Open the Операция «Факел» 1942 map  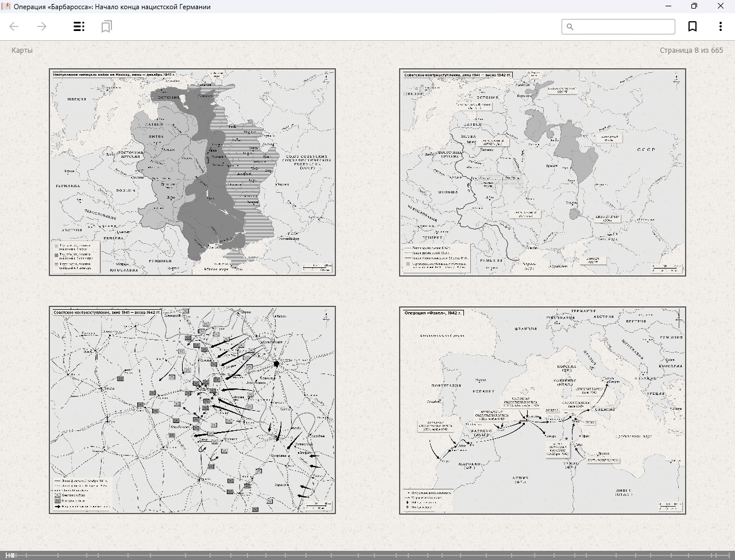coord(543,410)
